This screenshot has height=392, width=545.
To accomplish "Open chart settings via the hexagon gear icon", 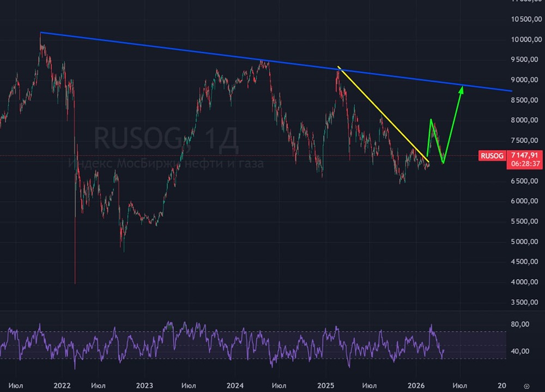I will pyautogui.click(x=526, y=386).
